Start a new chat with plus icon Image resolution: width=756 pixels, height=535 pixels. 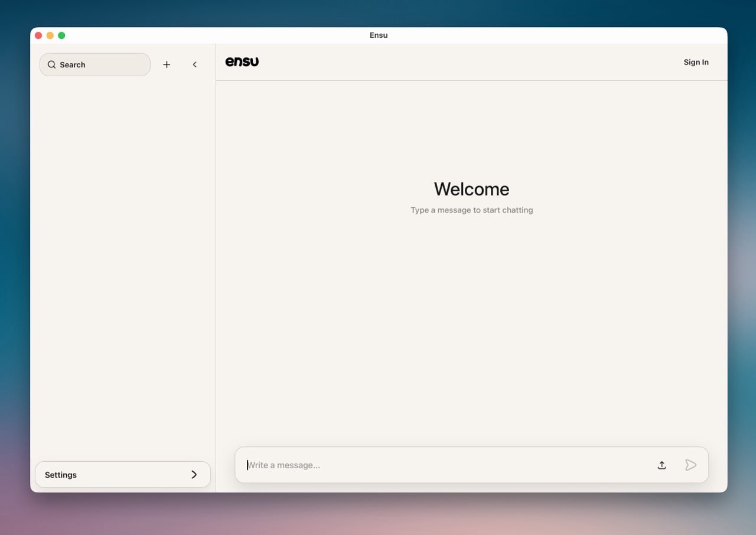167,65
